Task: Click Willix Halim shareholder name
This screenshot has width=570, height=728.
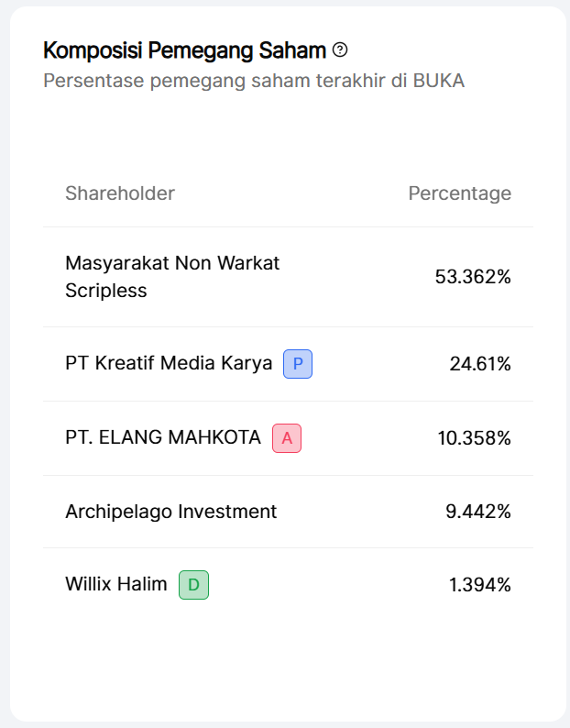Action: coord(116,584)
